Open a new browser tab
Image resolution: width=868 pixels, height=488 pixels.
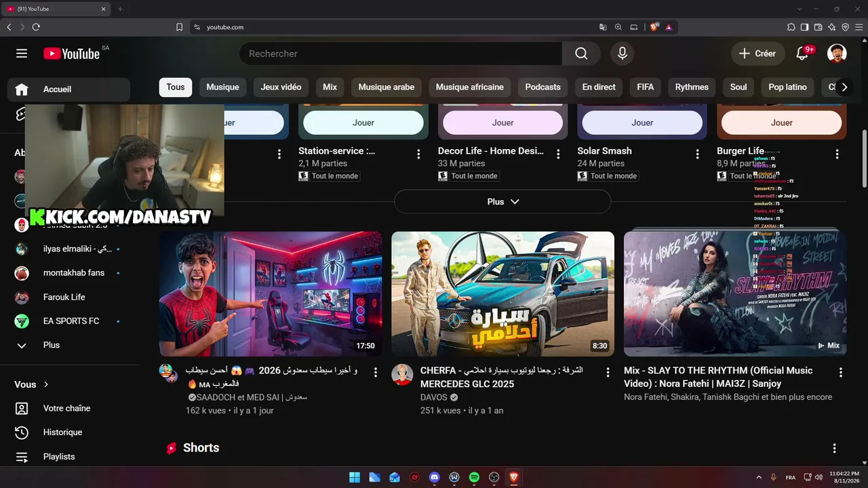pos(120,9)
